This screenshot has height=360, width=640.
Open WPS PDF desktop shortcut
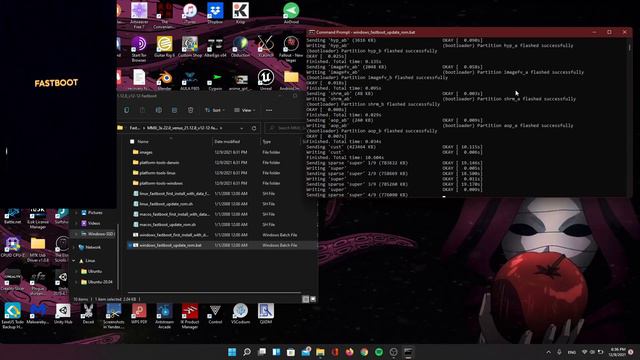click(139, 313)
